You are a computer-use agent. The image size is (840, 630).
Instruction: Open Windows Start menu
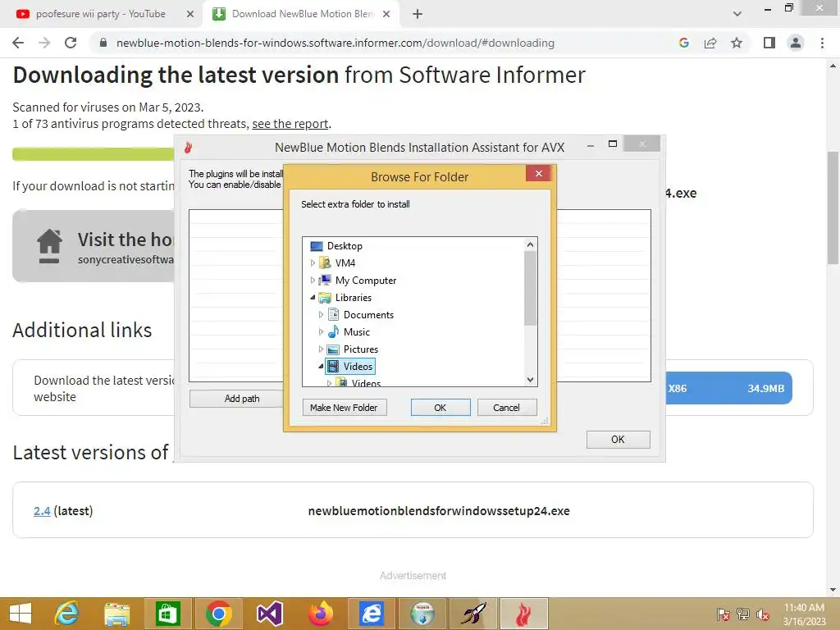click(21, 614)
